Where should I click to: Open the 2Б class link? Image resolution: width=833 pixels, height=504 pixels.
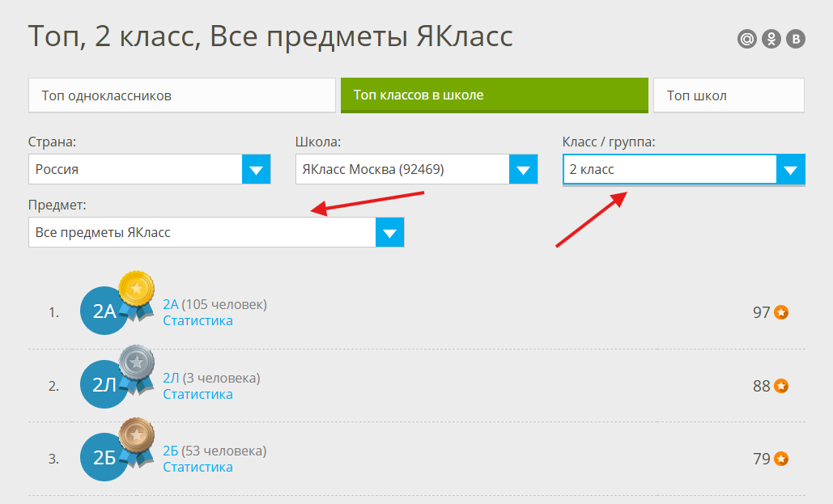pos(171,451)
